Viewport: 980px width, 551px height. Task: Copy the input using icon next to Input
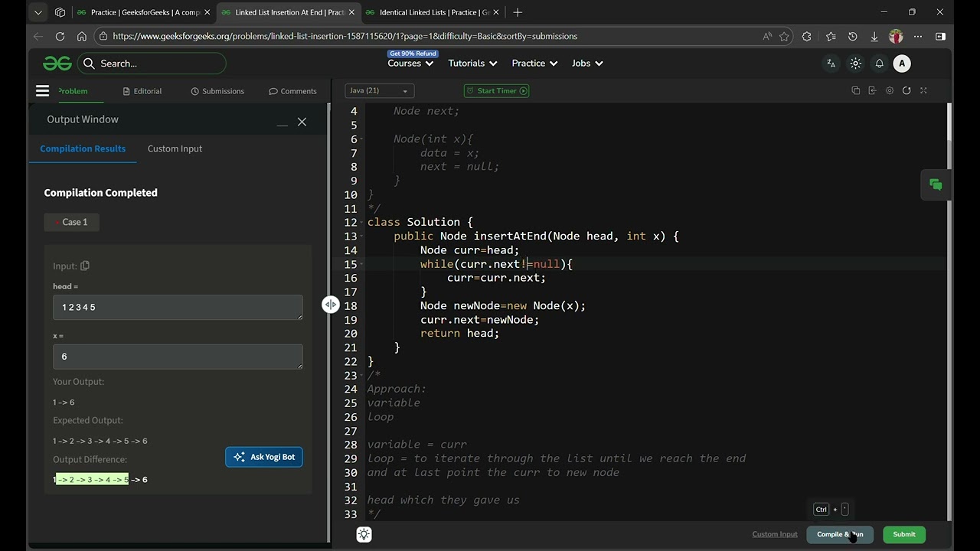(x=85, y=266)
